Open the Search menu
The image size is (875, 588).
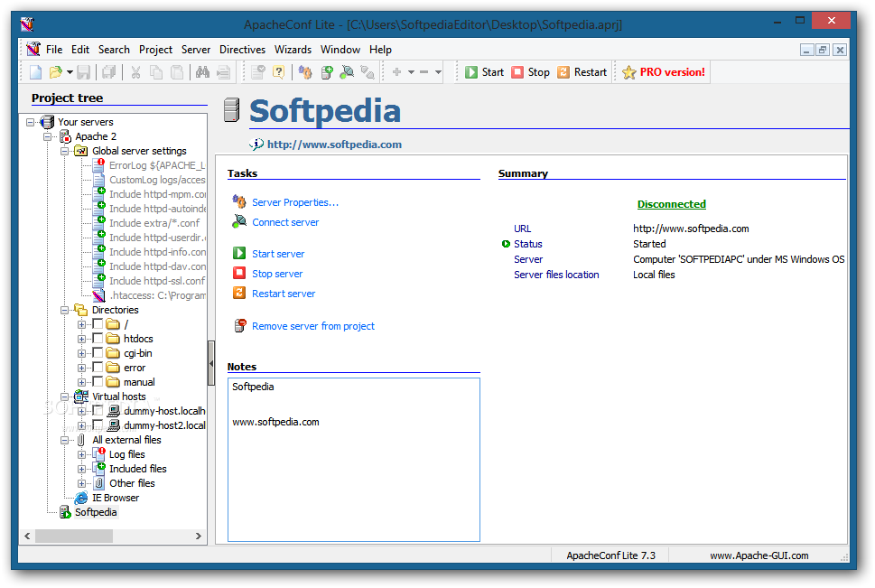click(114, 50)
